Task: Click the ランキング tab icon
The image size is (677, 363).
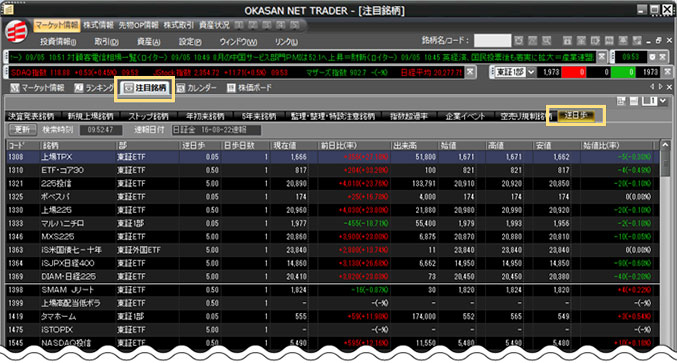Action: (79, 88)
